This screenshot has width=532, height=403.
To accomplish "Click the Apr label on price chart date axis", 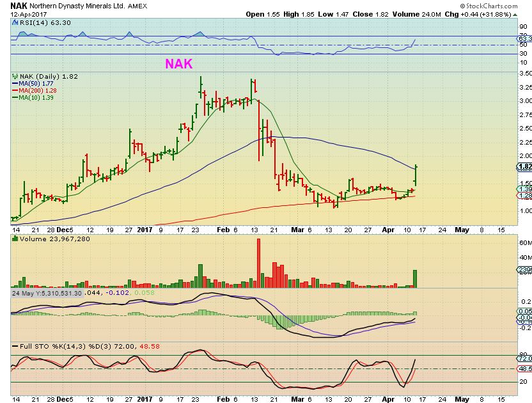I will click(x=388, y=230).
